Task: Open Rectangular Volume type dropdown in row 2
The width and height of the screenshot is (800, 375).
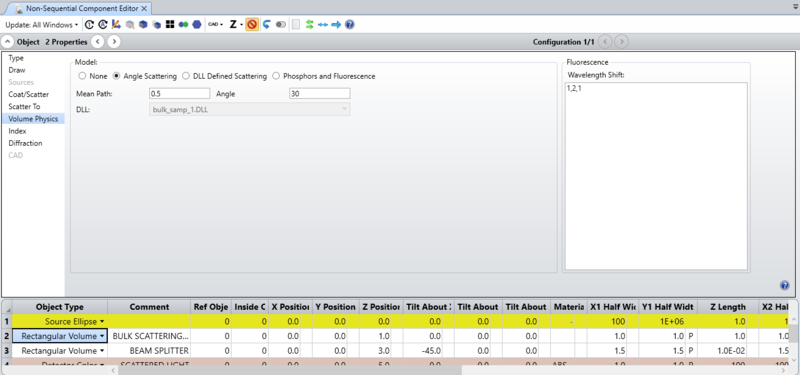Action: tap(102, 336)
